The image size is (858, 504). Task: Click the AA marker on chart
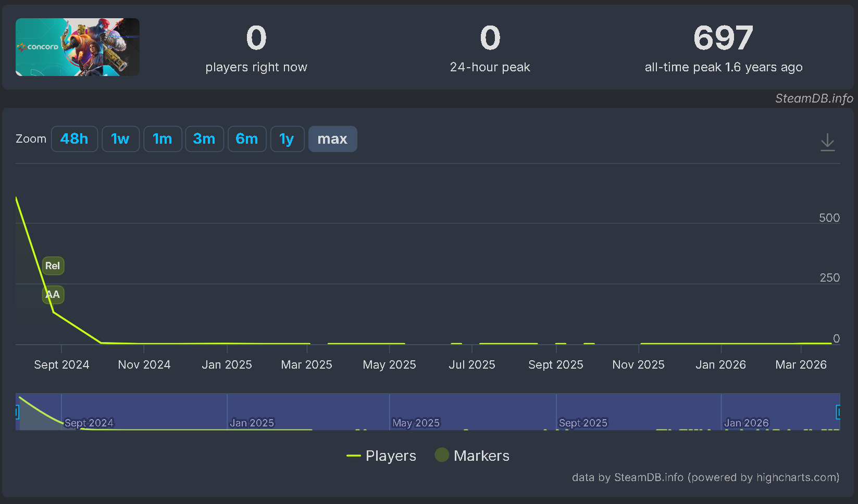click(53, 295)
